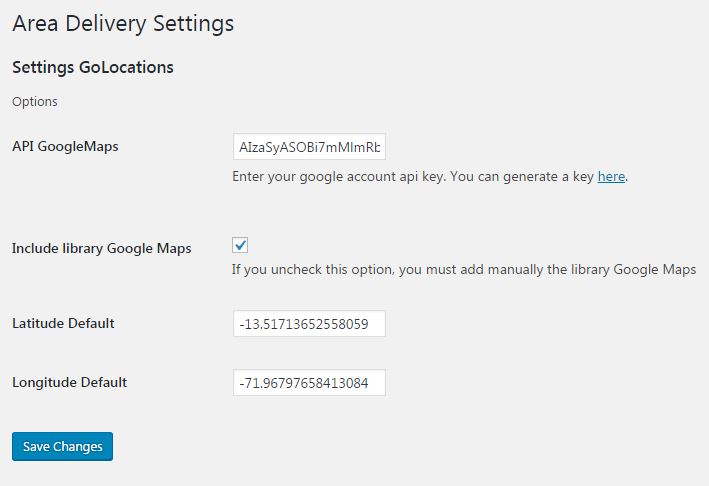Submit settings with the blue Save Changes button

point(62,446)
